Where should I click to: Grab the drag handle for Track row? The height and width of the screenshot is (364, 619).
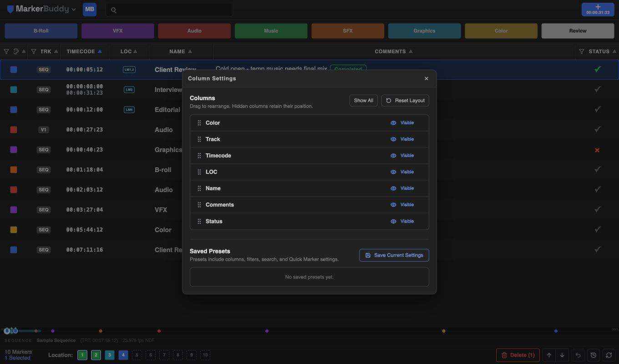tap(199, 139)
